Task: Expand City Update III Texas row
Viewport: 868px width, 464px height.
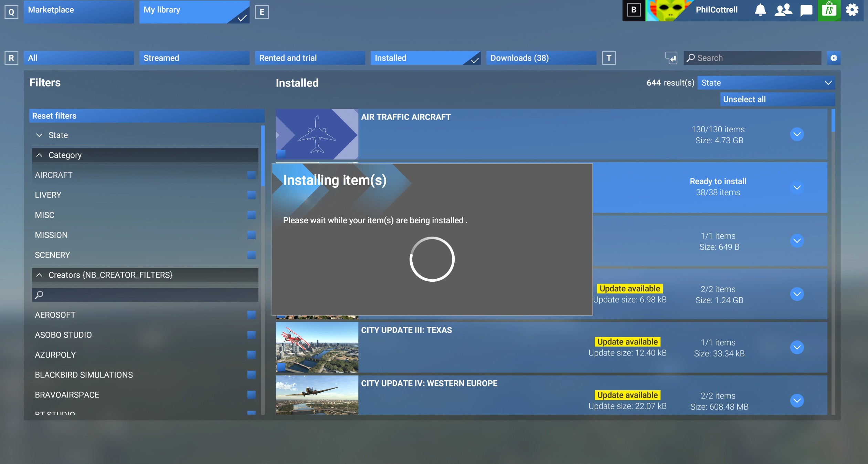Action: [797, 347]
